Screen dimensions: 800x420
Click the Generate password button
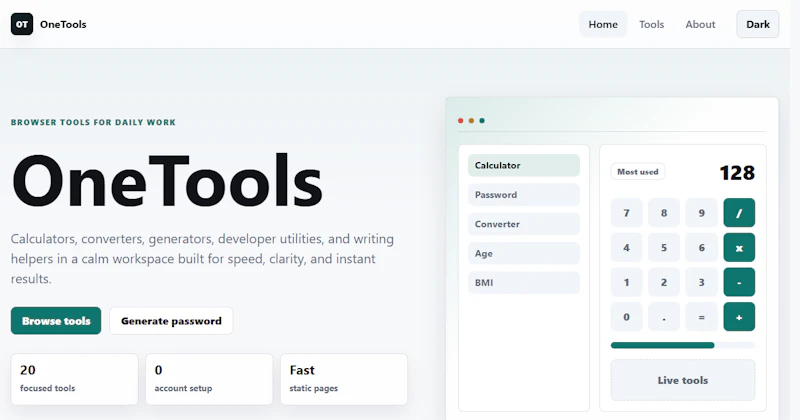click(171, 320)
